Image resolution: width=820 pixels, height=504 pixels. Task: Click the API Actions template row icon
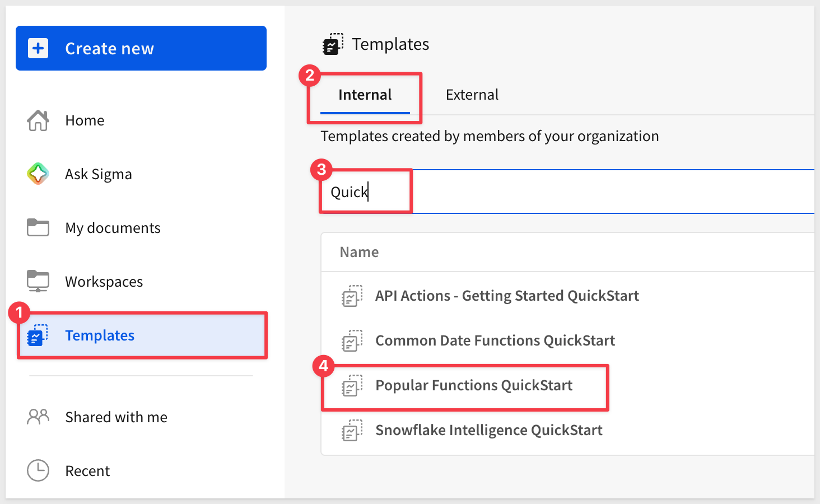(352, 296)
